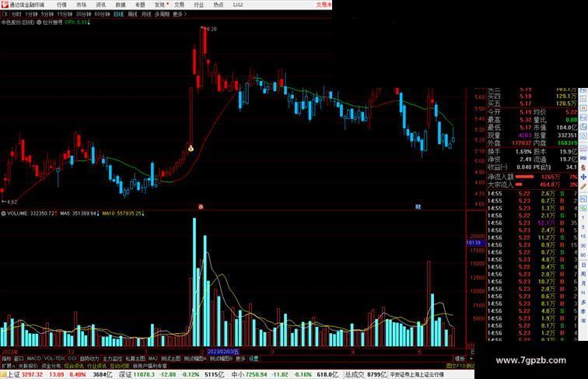588x379 pixels.
Task: Select the 测试主图 indicator tab
Action: click(170, 359)
